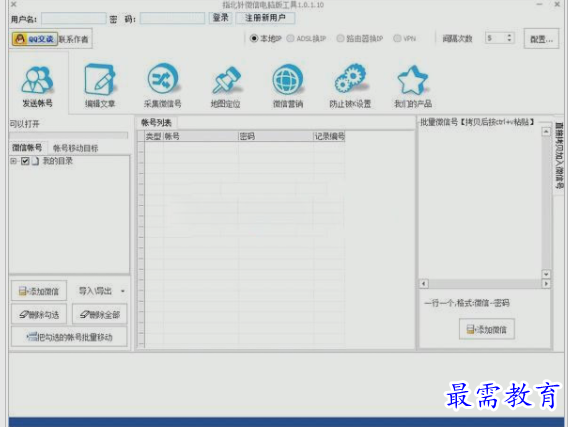Click the 批量微信号 paste text area
Image resolution: width=568 pixels, height=427 pixels.
[x=480, y=203]
